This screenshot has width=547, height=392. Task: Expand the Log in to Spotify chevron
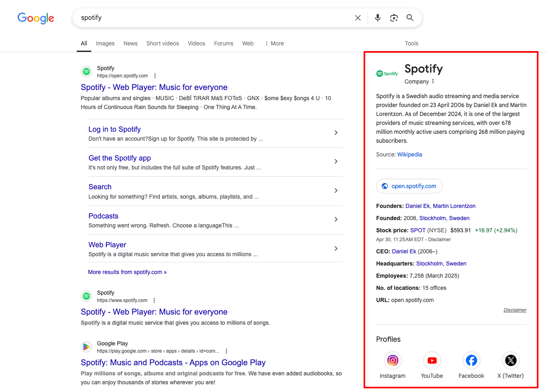tap(336, 133)
